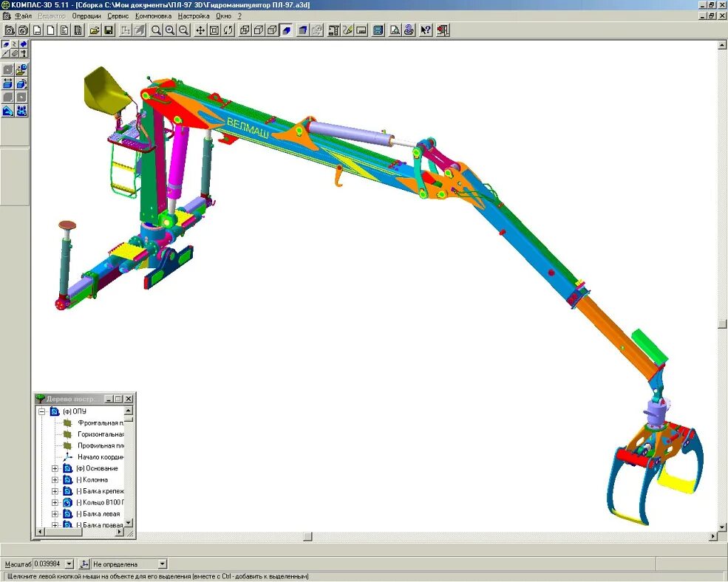Click the tree panel's scroll right arrow
Viewport: 728px width, 582px height.
tap(119, 532)
